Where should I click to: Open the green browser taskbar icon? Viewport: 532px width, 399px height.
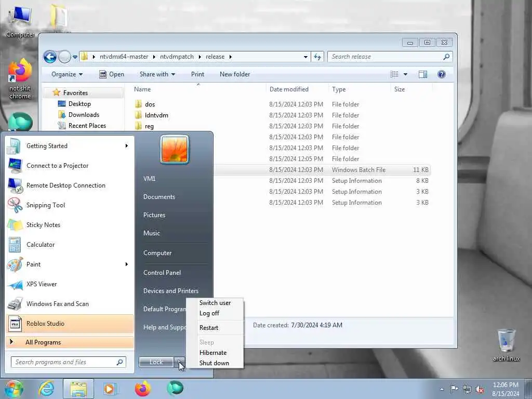[x=175, y=388]
